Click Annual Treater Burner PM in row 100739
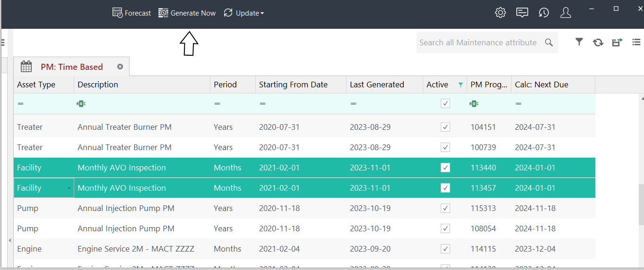Image resolution: width=644 pixels, height=270 pixels. tap(124, 147)
